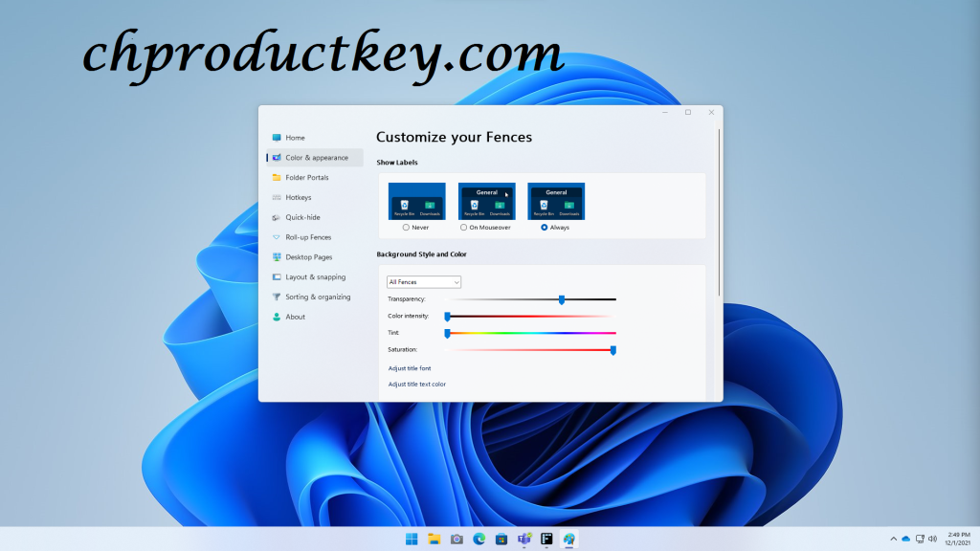Click the rainbow Tint slider track
Viewport: 980px width, 551px height.
[x=532, y=333]
